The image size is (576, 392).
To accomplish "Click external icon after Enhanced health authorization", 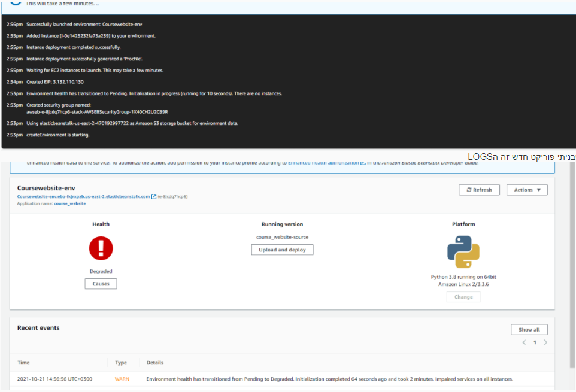I will pos(363,163).
